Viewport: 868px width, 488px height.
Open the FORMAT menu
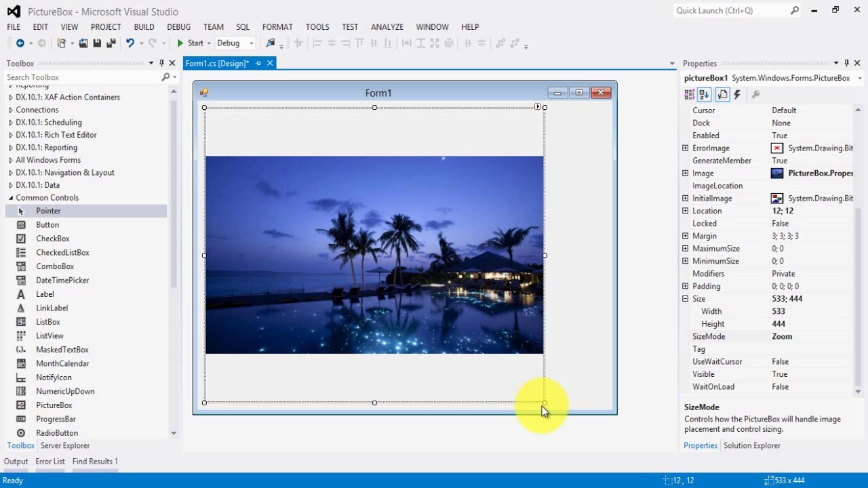[x=277, y=27]
